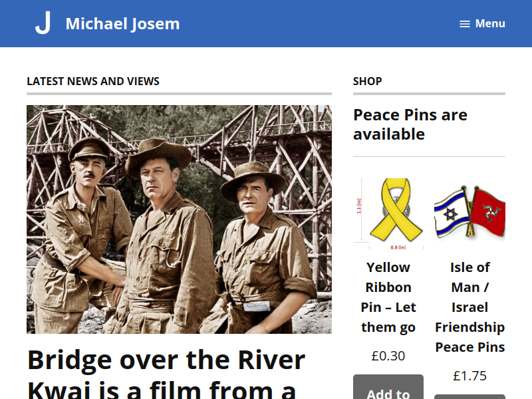The width and height of the screenshot is (532, 399).
Task: Click the yellow ribbon pin image
Action: 388,213
